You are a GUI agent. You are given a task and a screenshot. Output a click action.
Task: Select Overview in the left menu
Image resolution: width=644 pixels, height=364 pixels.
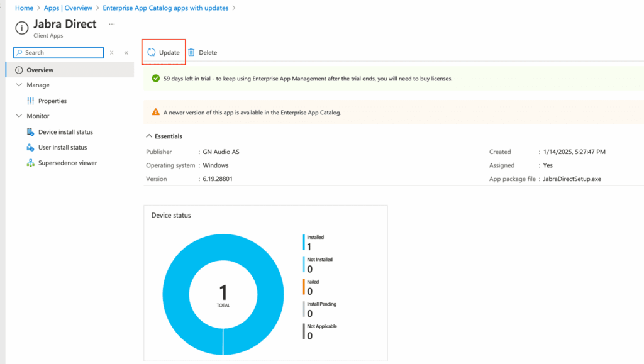click(40, 70)
